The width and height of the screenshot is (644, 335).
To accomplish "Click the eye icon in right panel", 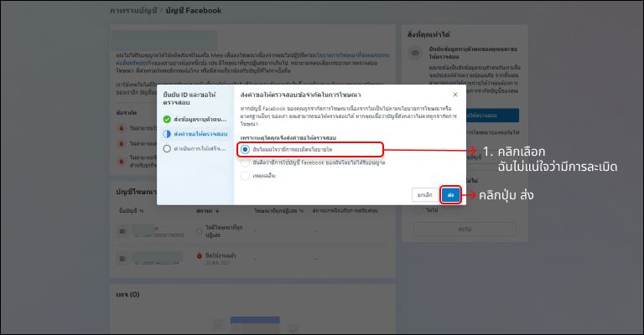I will pyautogui.click(x=415, y=53).
